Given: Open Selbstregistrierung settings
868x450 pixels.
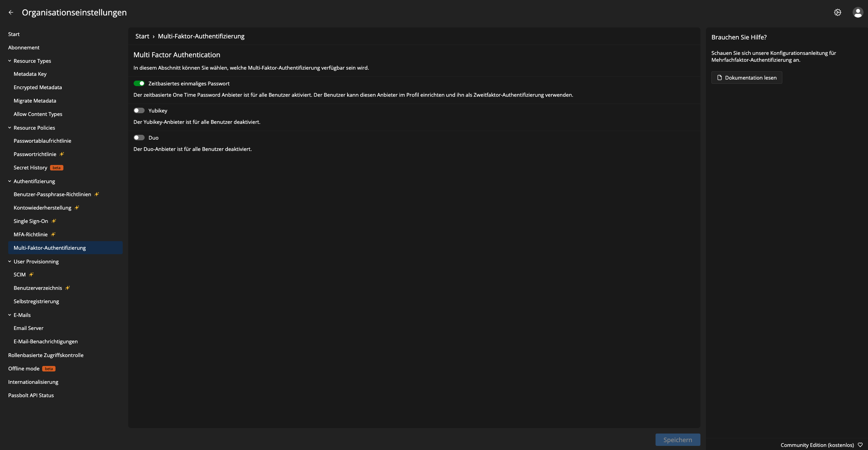Looking at the screenshot, I should pos(36,301).
